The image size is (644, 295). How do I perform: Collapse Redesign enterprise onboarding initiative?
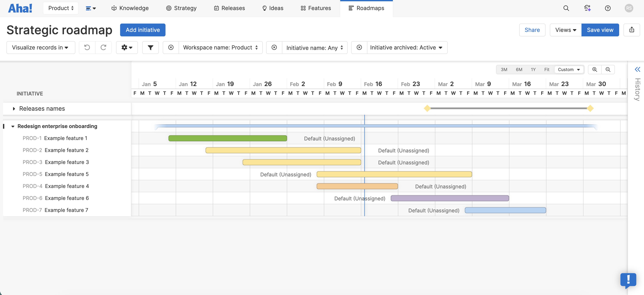coord(13,127)
